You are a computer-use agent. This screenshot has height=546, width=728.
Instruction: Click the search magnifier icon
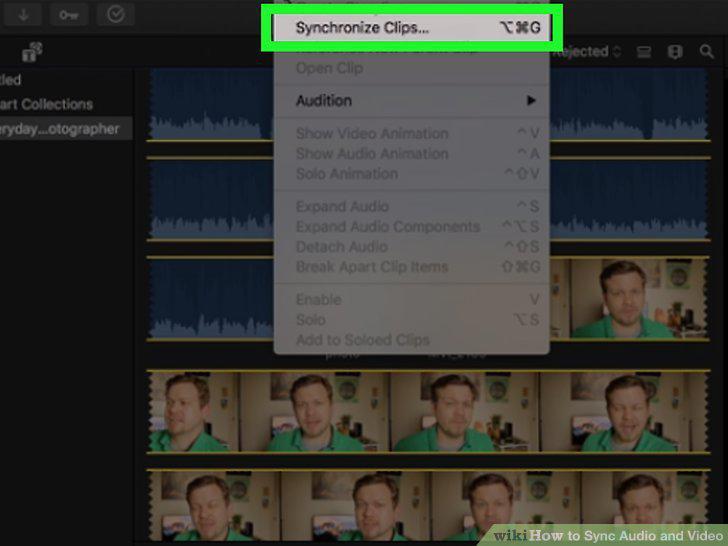[x=706, y=52]
